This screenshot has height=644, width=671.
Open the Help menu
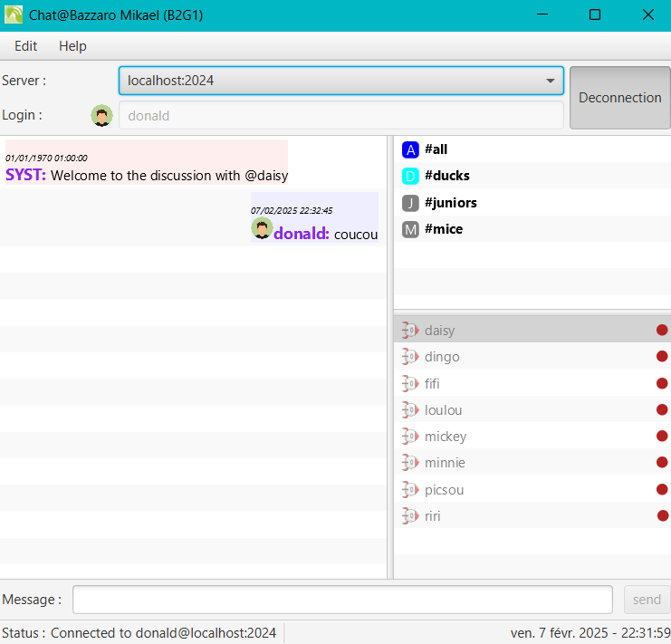point(72,46)
